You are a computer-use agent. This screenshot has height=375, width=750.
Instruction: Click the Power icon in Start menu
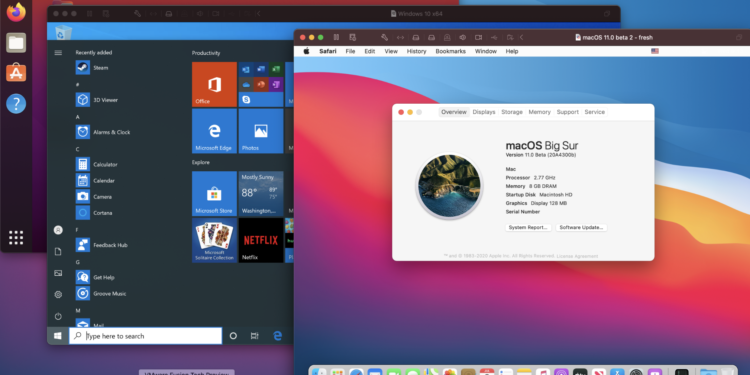tap(58, 316)
